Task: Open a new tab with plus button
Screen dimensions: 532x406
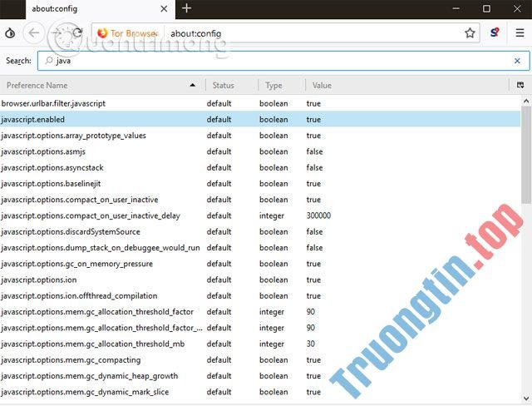Action: click(186, 8)
